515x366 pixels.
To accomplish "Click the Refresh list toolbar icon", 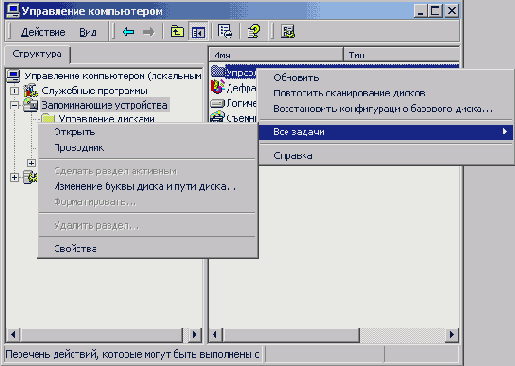I will (x=225, y=31).
